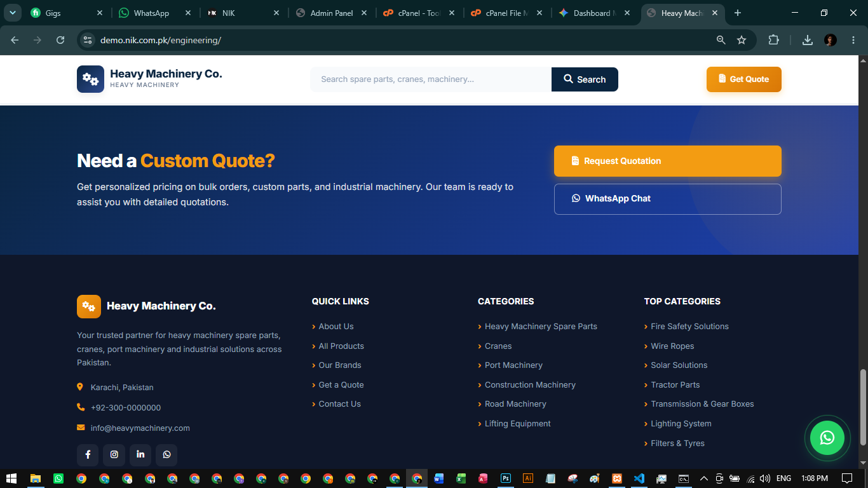868x488 pixels.
Task: Open the About Us footer link
Action: tap(336, 327)
